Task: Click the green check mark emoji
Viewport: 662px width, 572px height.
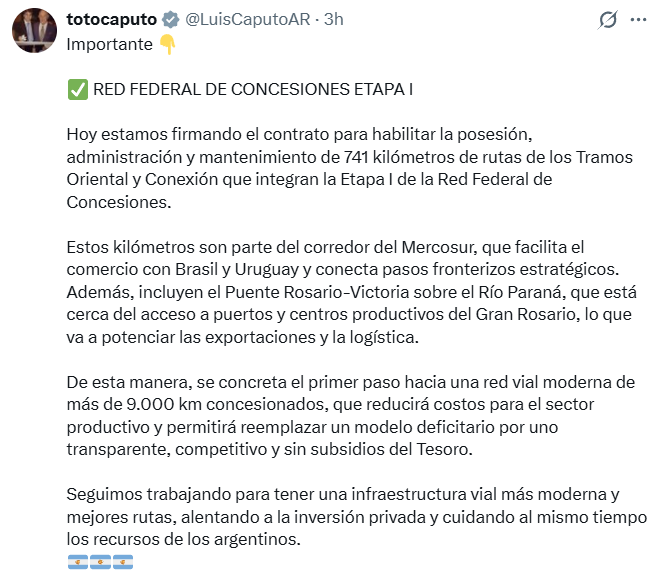Action: [x=77, y=89]
